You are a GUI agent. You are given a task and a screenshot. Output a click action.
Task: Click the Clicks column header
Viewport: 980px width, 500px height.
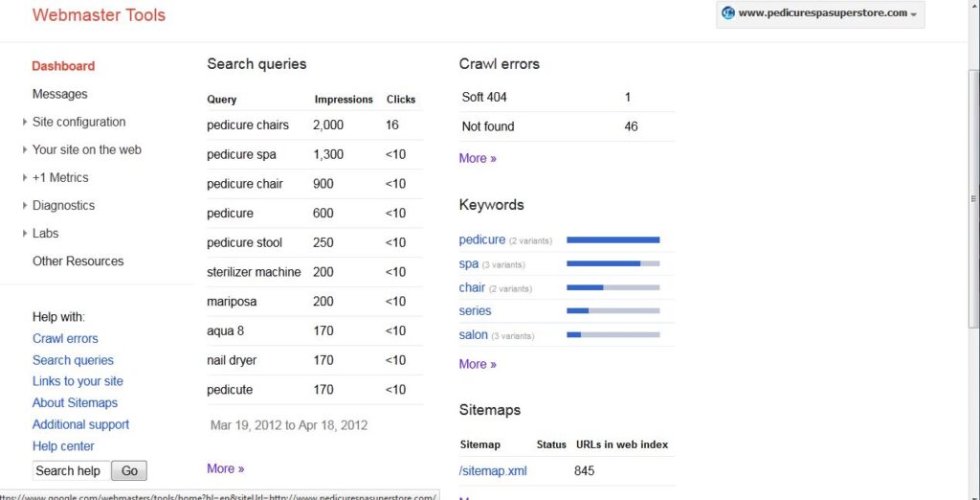coord(401,100)
